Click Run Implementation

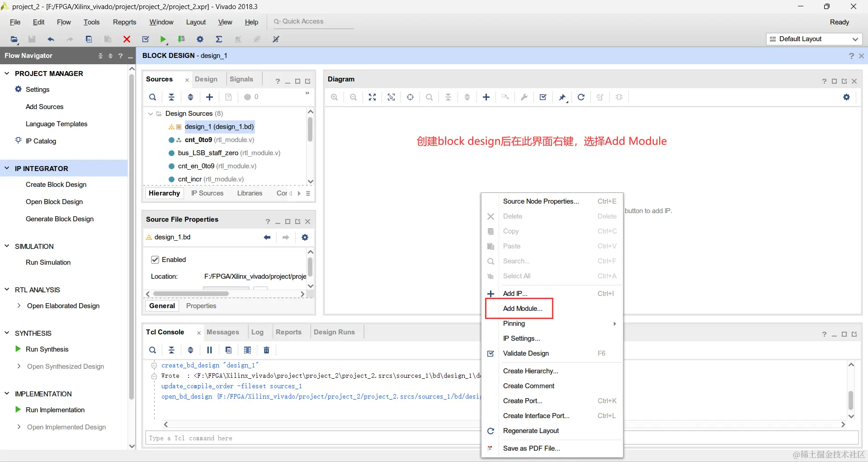pos(55,410)
